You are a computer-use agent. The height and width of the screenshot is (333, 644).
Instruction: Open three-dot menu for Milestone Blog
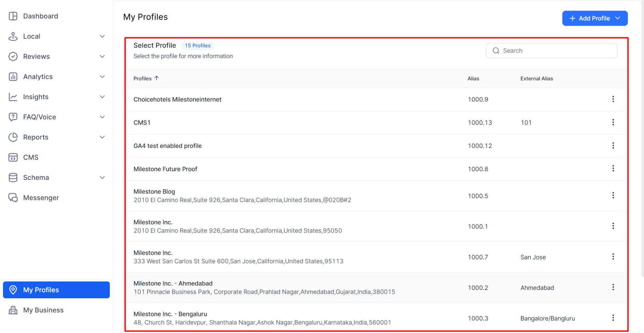click(613, 195)
